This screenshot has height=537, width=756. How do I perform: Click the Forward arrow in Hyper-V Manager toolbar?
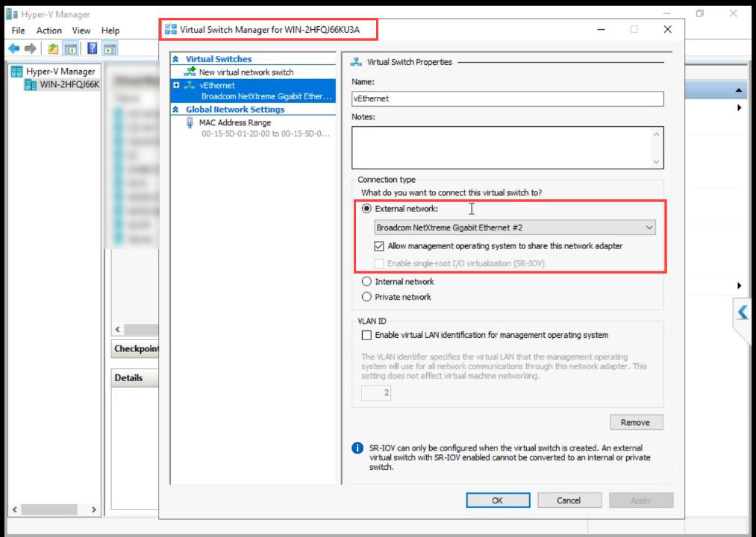coord(31,48)
